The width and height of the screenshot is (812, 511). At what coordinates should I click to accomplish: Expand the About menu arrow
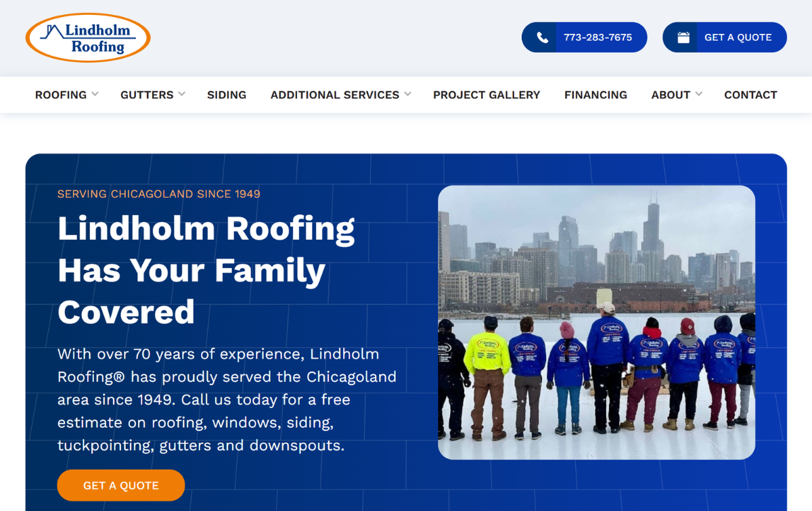[x=699, y=94]
